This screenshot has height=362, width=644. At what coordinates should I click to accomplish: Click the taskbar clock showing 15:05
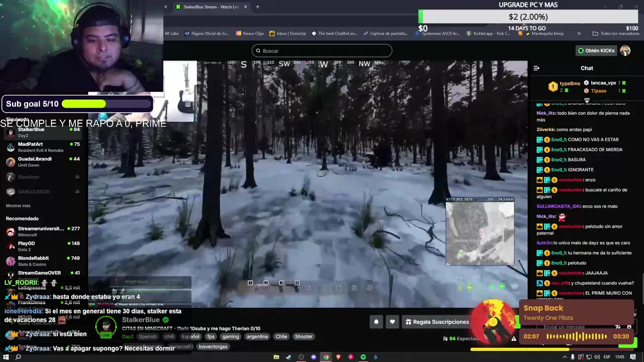point(620,357)
